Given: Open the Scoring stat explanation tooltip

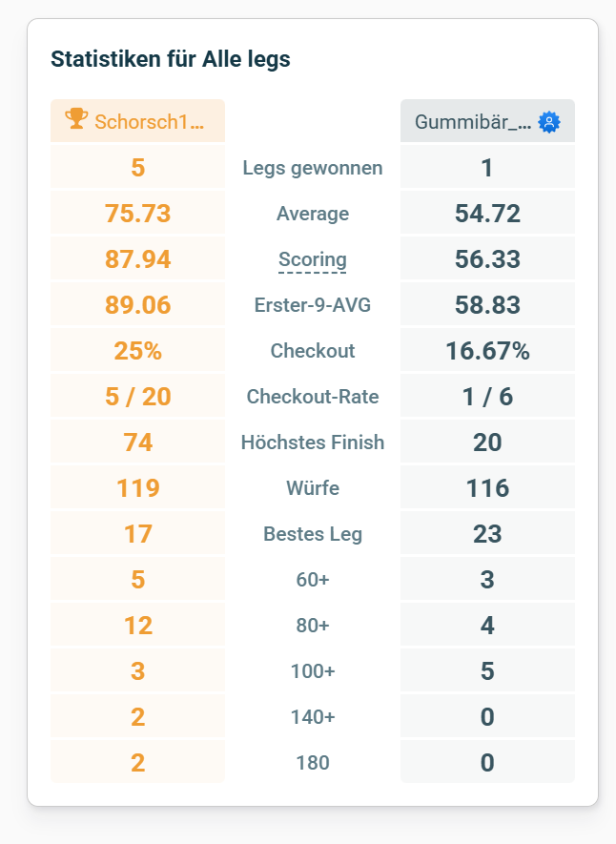Looking at the screenshot, I should pos(312,258).
